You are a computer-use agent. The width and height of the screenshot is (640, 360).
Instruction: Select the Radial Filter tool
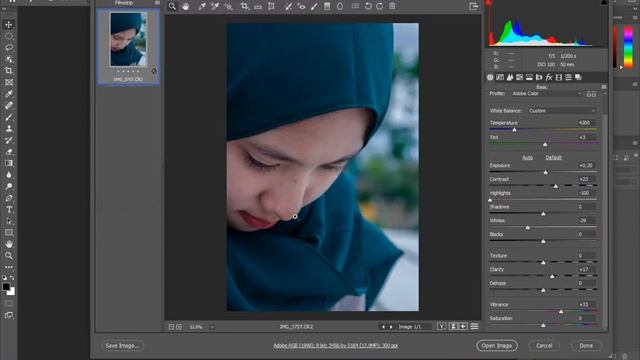(340, 6)
